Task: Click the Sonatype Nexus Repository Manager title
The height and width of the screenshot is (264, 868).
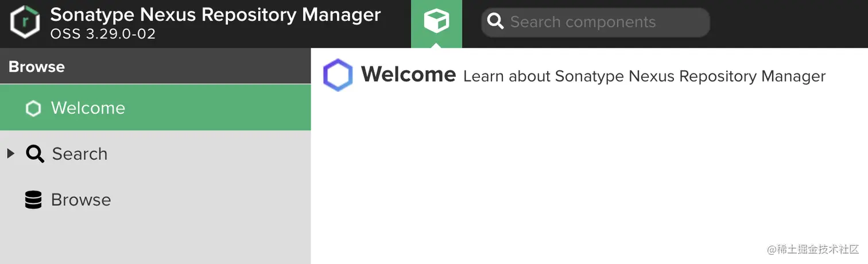Action: pos(215,14)
